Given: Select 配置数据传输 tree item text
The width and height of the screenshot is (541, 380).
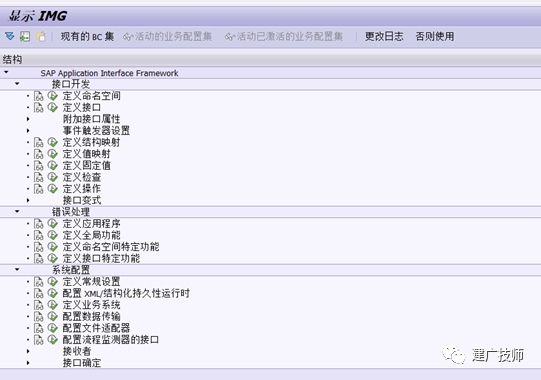Looking at the screenshot, I should pyautogui.click(x=91, y=316).
